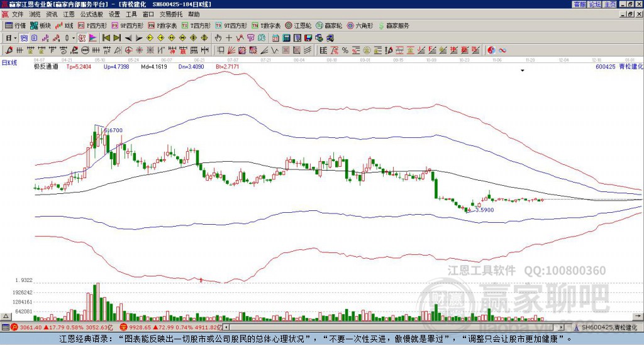Open the 公式选股 menu

pyautogui.click(x=92, y=14)
